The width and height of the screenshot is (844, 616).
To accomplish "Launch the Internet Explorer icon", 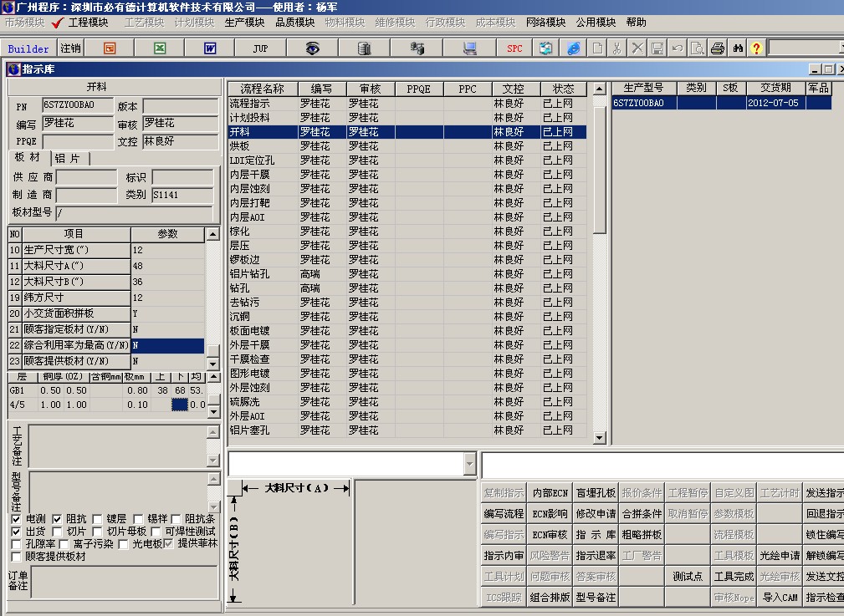I will [x=574, y=48].
